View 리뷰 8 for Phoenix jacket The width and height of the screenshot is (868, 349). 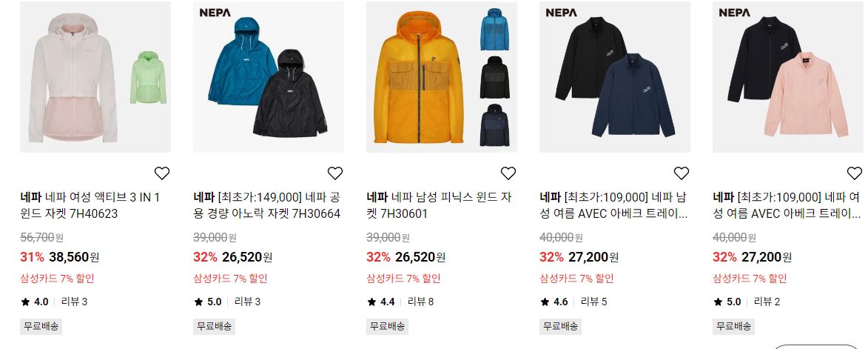pos(421,302)
